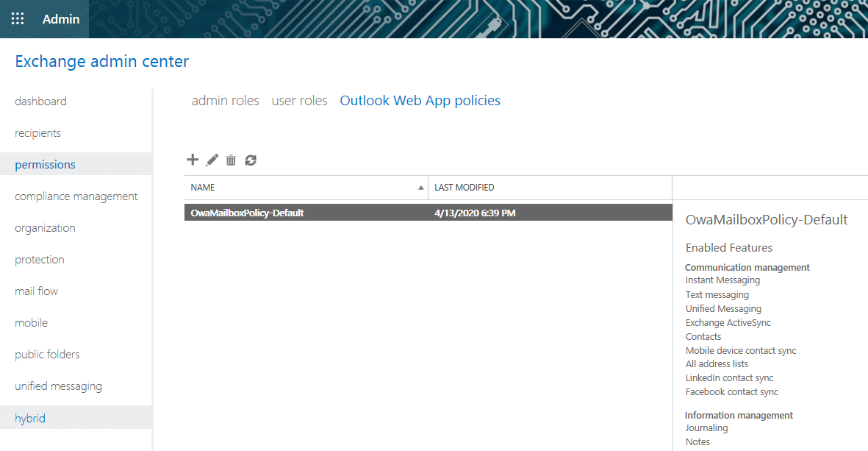
Task: Navigate to mail flow
Action: coord(36,291)
